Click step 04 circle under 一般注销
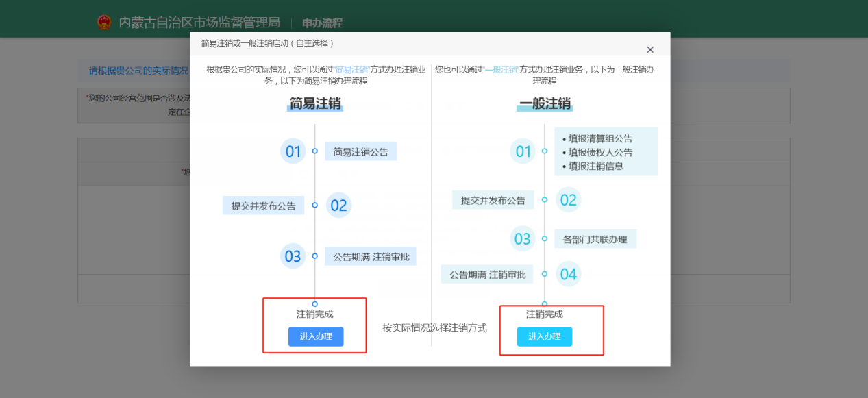868x398 pixels. (x=569, y=275)
